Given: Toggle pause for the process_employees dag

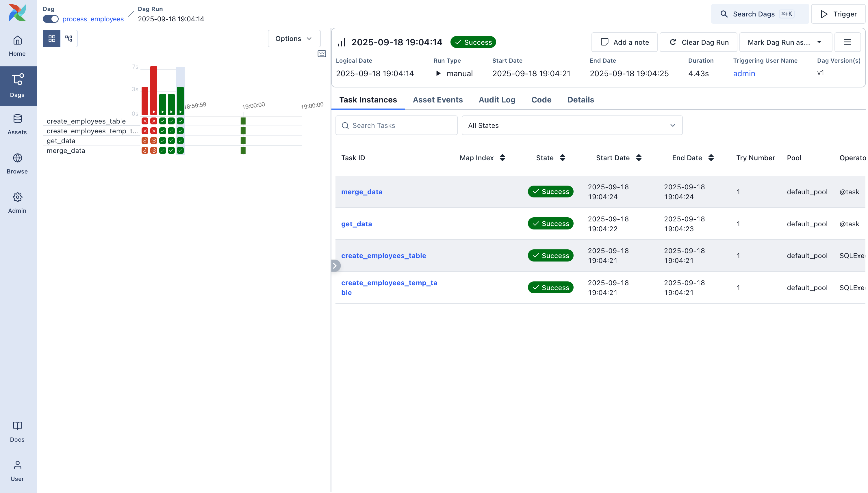Looking at the screenshot, I should (x=50, y=19).
